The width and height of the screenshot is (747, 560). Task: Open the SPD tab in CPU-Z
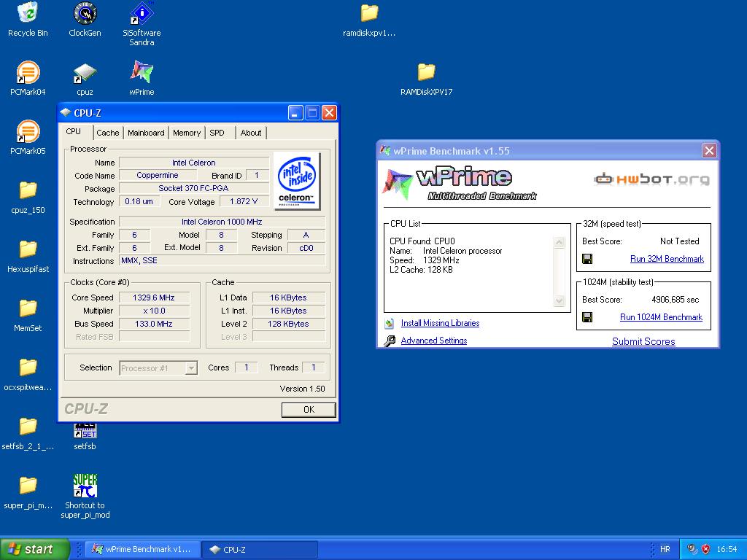point(217,133)
